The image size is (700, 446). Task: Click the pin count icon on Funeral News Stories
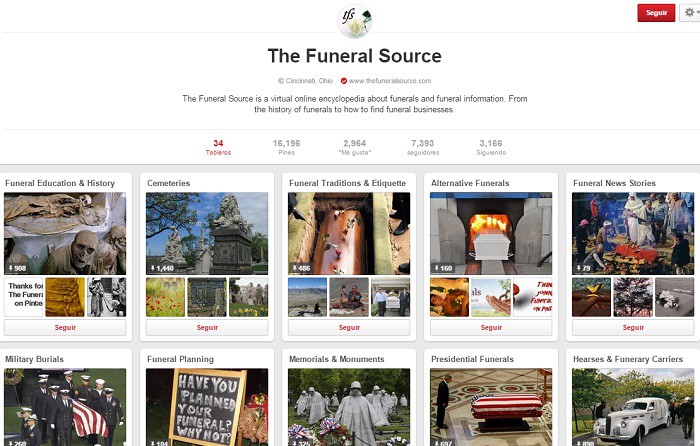(578, 268)
